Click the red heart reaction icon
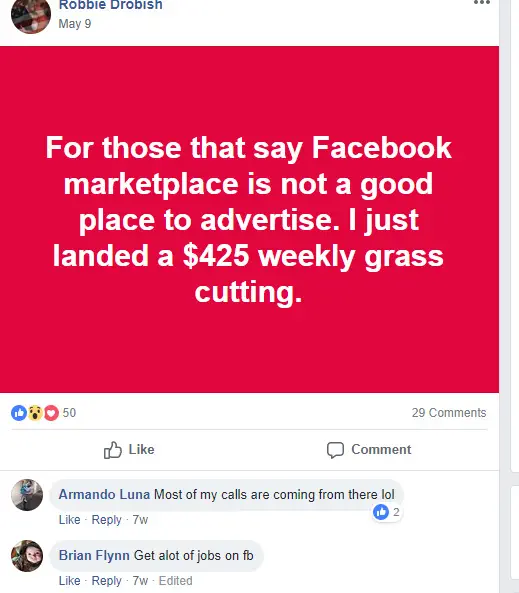 (x=51, y=413)
